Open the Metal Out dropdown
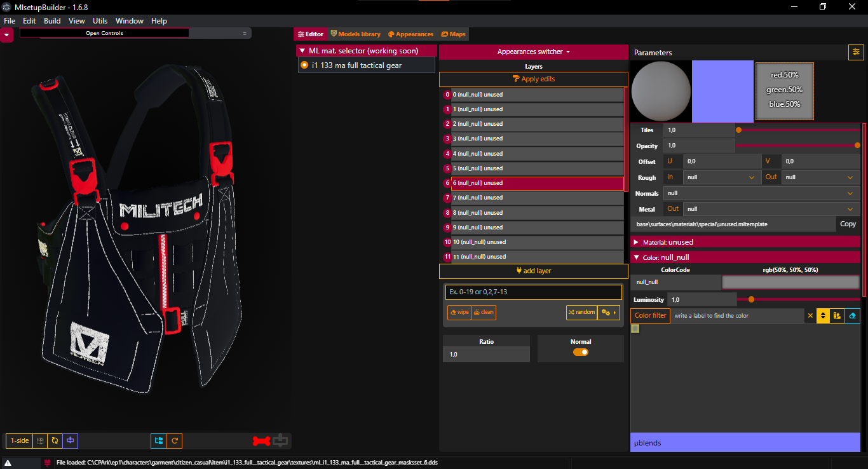 tap(771, 208)
